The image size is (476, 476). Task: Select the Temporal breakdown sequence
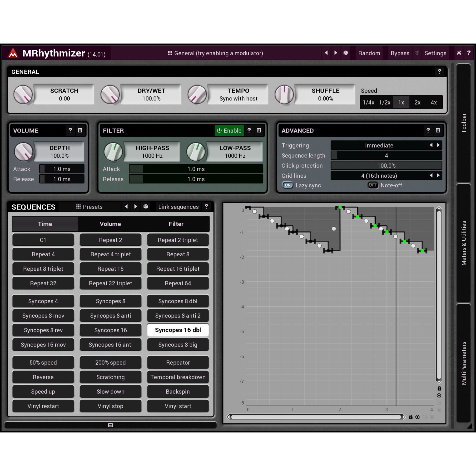tap(178, 377)
